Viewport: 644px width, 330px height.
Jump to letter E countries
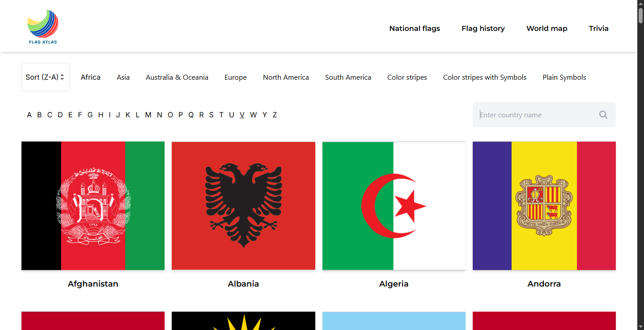click(70, 115)
